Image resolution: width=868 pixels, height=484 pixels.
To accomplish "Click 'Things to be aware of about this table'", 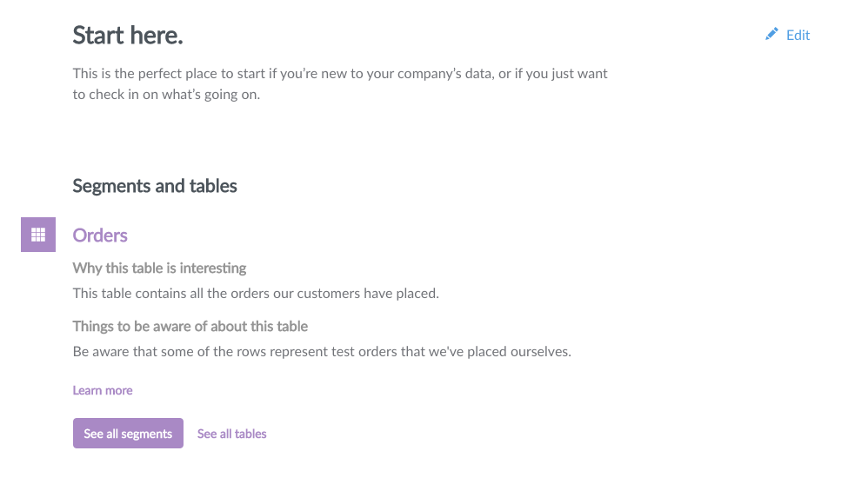I will click(x=190, y=327).
